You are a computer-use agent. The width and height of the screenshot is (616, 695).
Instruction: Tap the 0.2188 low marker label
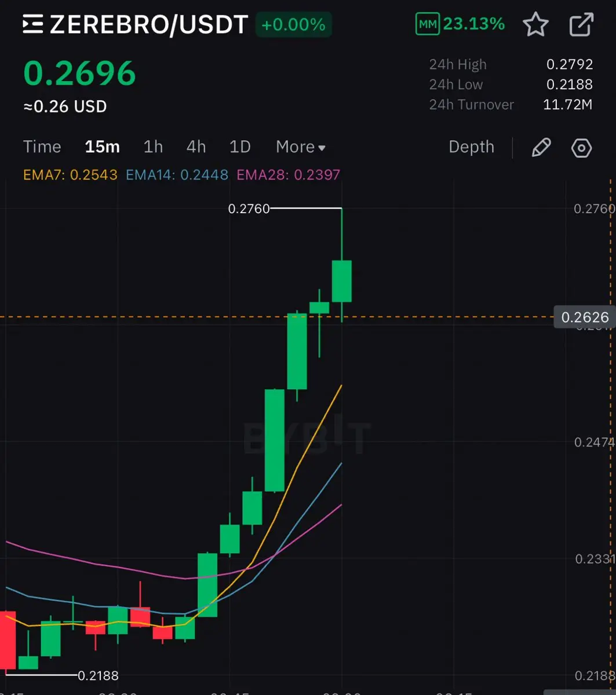(x=98, y=676)
